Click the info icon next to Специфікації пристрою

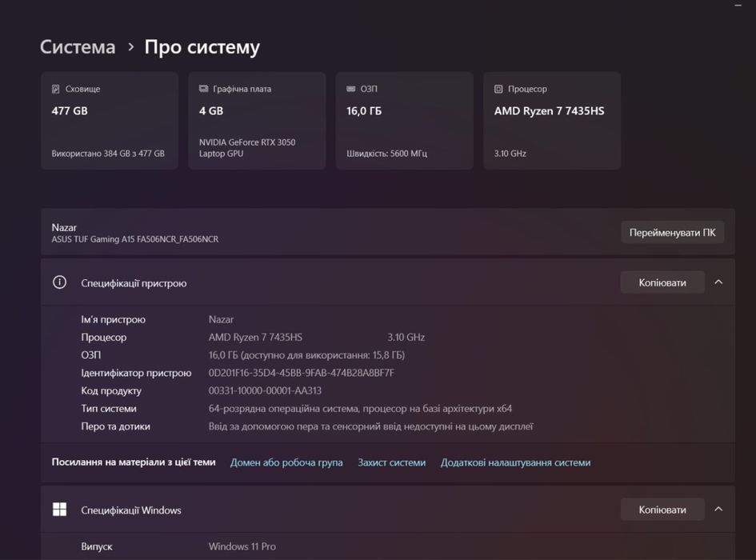[59, 282]
